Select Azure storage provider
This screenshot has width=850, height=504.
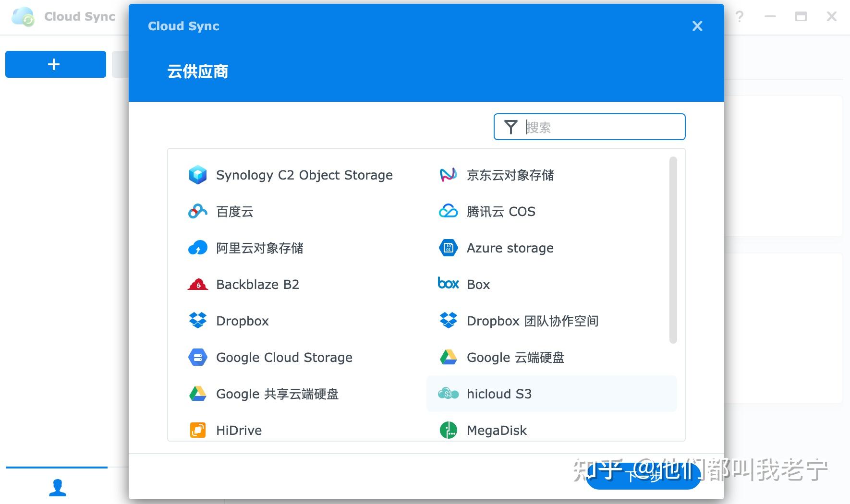[510, 248]
